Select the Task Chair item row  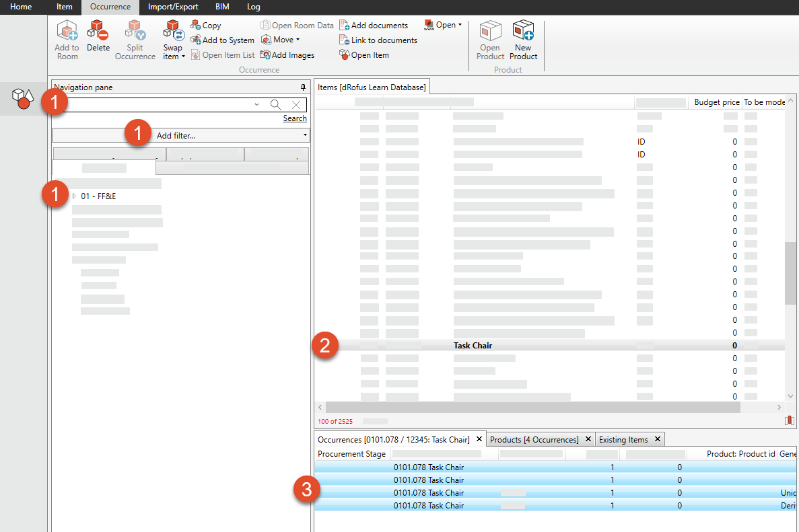473,346
